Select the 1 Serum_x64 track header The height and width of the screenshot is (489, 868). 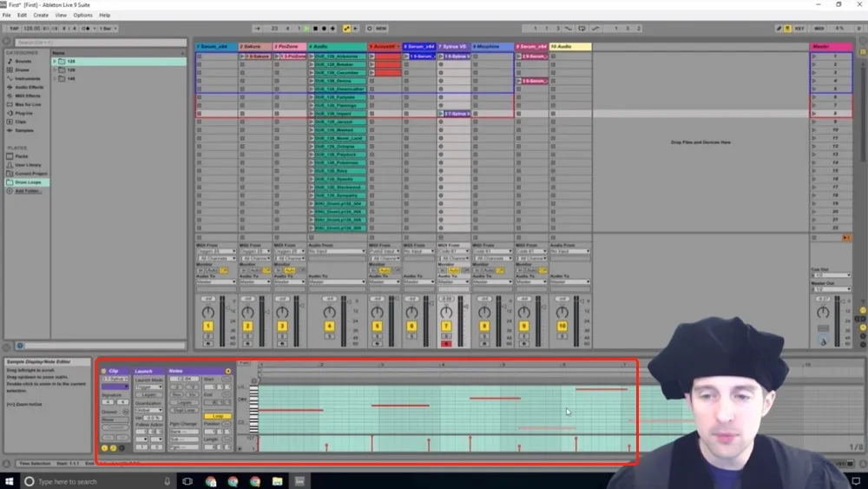click(x=216, y=47)
